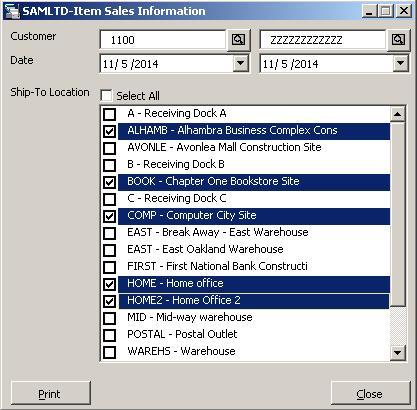
Task: Open the finder for the ending customer
Action: click(x=398, y=40)
